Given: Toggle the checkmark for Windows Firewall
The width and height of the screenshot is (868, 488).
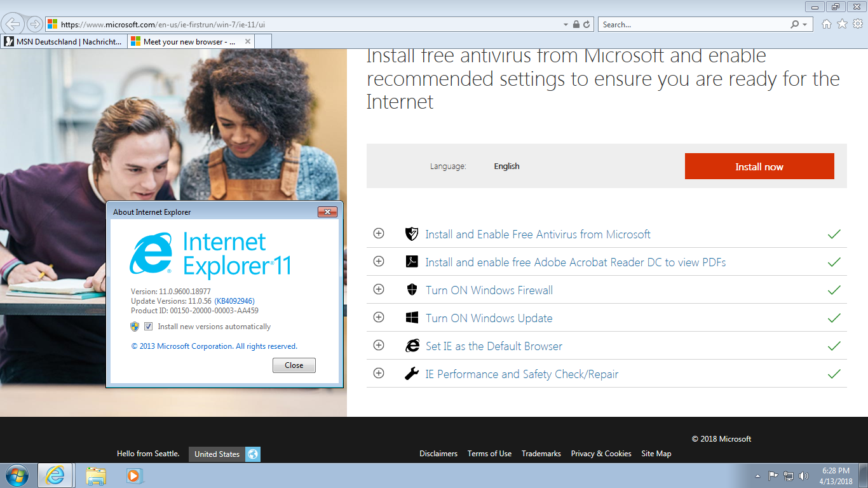Looking at the screenshot, I should point(834,290).
